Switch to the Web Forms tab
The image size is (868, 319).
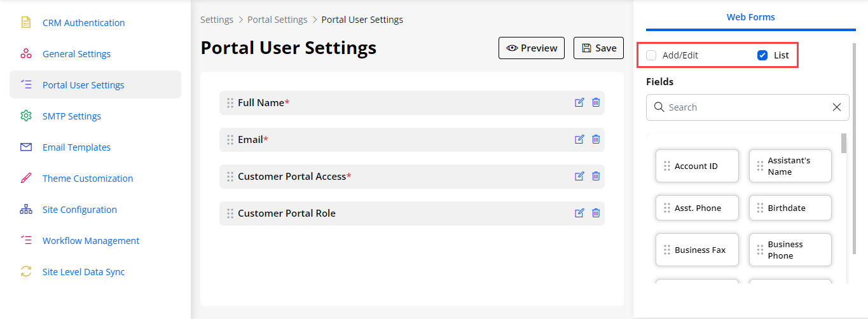point(750,17)
